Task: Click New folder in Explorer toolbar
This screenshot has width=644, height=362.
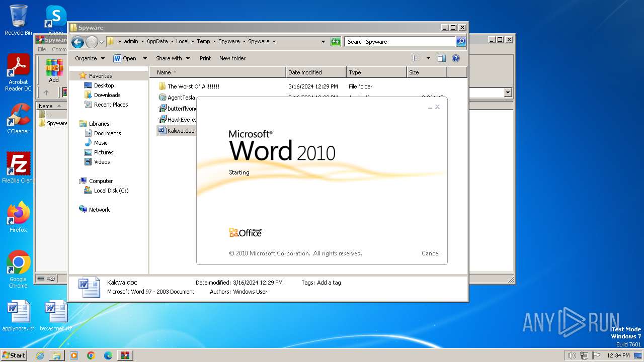Action: point(232,58)
